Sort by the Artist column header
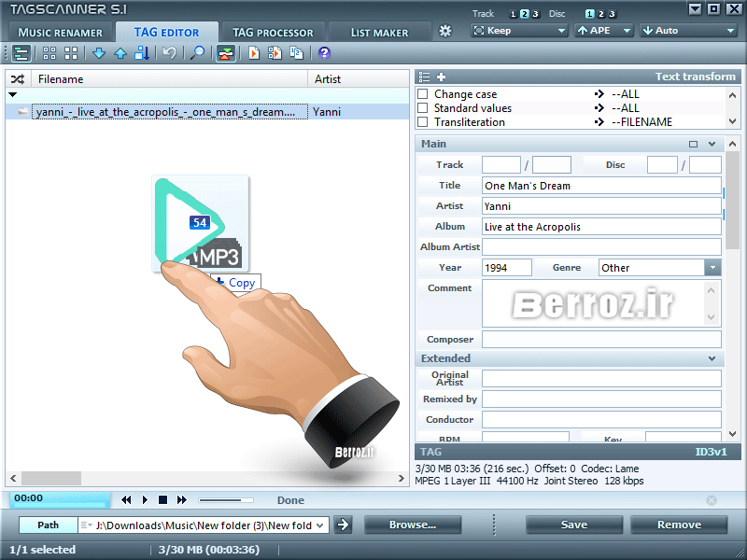Image resolution: width=747 pixels, height=560 pixels. [359, 79]
